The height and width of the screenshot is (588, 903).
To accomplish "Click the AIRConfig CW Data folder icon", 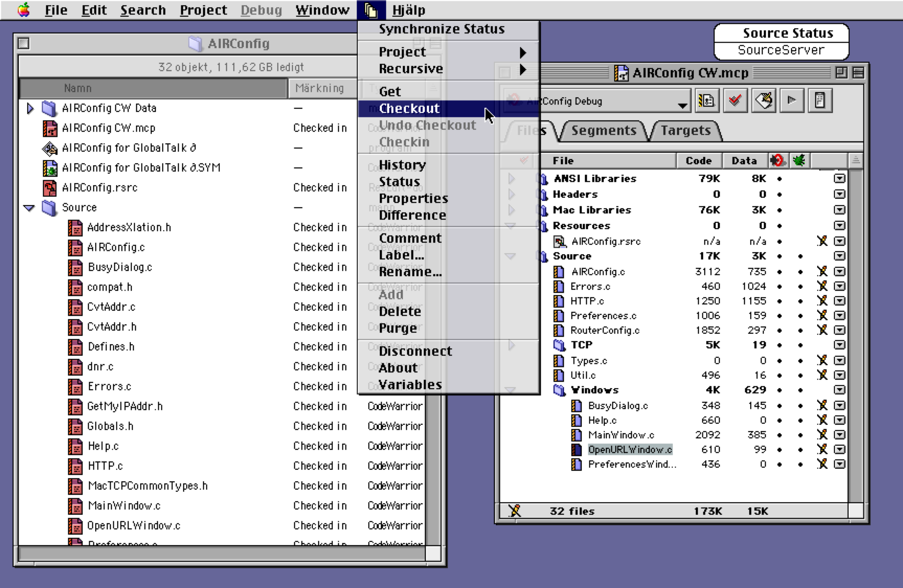I will [x=49, y=108].
